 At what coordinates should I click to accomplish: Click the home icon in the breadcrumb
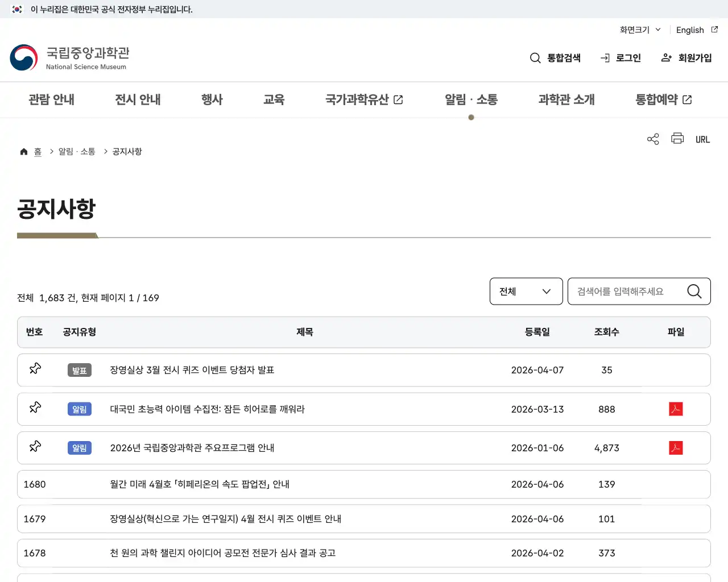(23, 151)
